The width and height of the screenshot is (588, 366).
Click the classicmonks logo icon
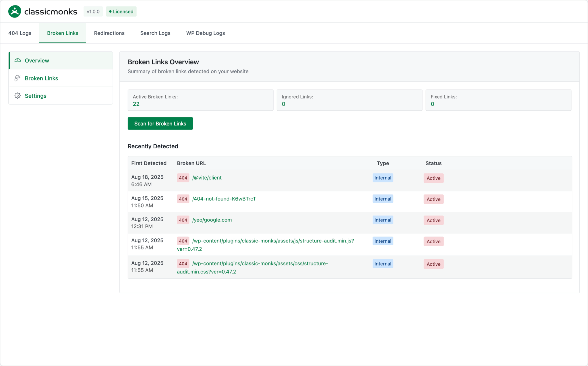click(14, 11)
